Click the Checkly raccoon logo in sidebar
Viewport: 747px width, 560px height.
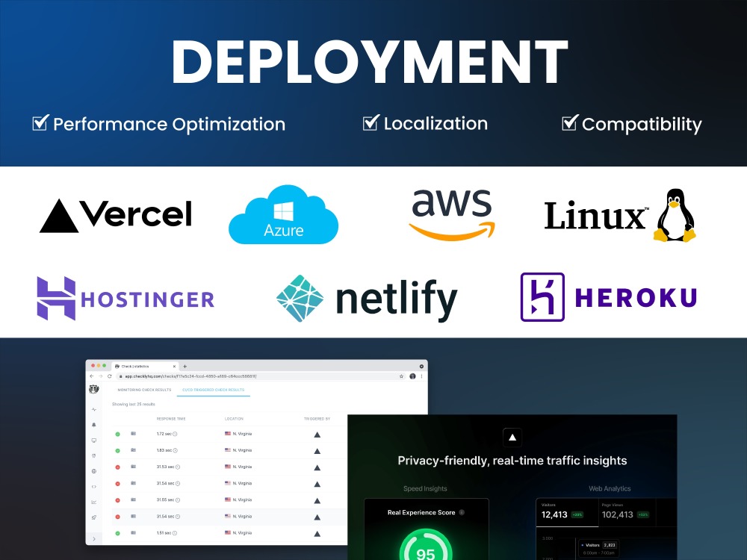[x=94, y=390]
